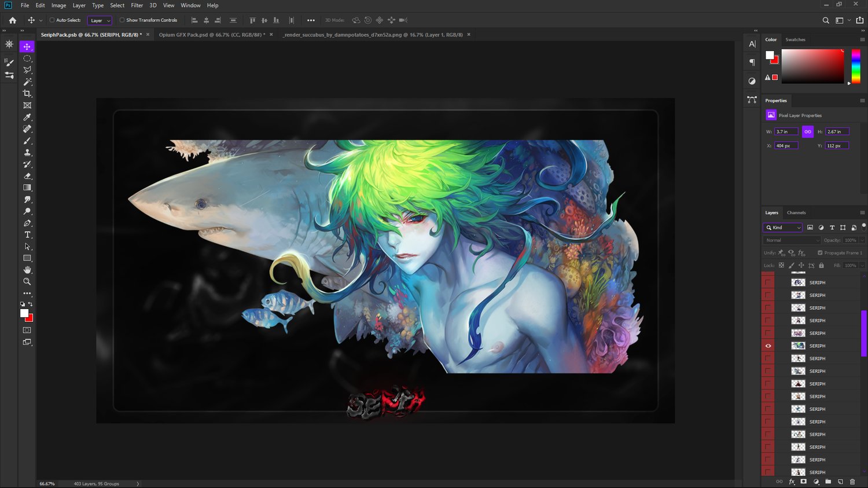Switch to the Swatches tab
This screenshot has width=868, height=488.
[x=795, y=39]
